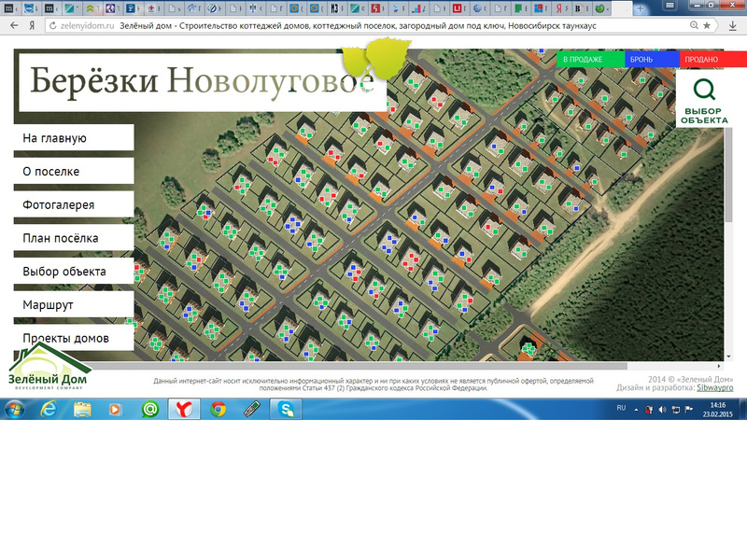Open Internet Explorer from the taskbar

pos(49,409)
